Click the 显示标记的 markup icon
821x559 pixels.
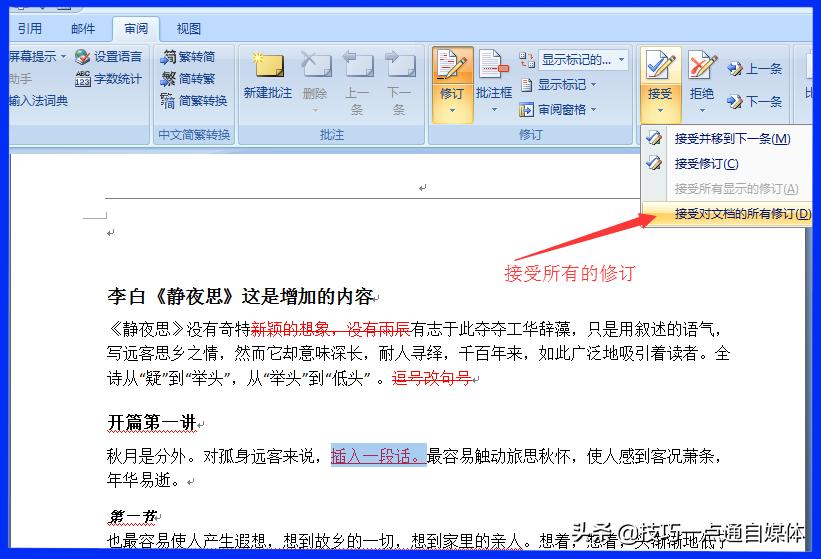[x=527, y=60]
